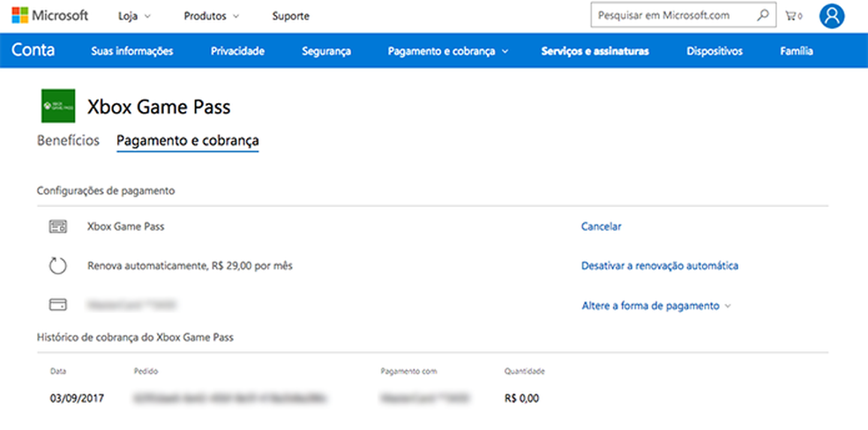The image size is (868, 430).
Task: Click the Data column header
Action: click(57, 372)
